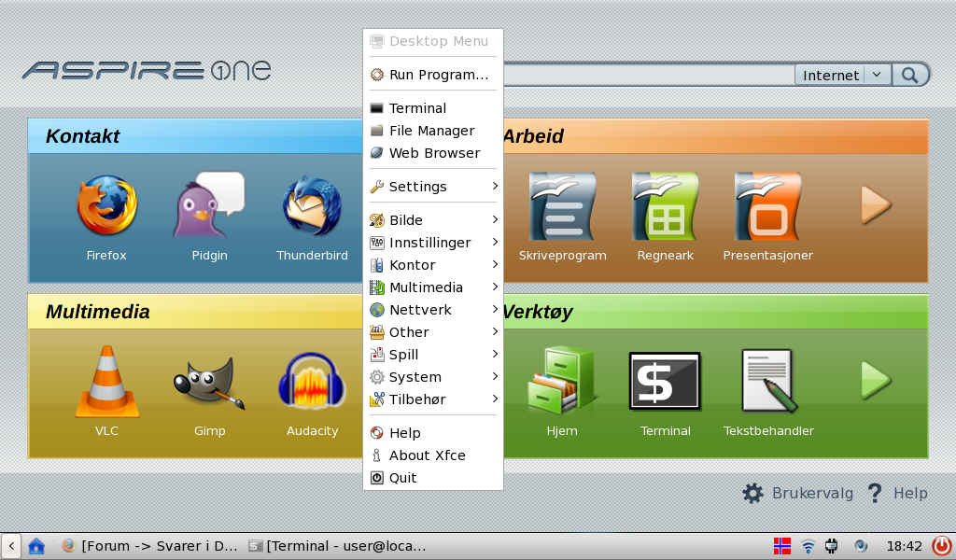Screen dimensions: 956x560
Task: Choose Web Browser menu entry
Action: 433,153
